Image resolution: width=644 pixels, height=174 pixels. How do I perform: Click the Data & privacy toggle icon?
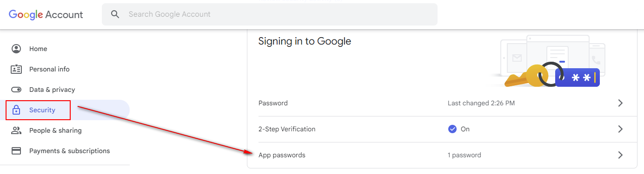[16, 90]
